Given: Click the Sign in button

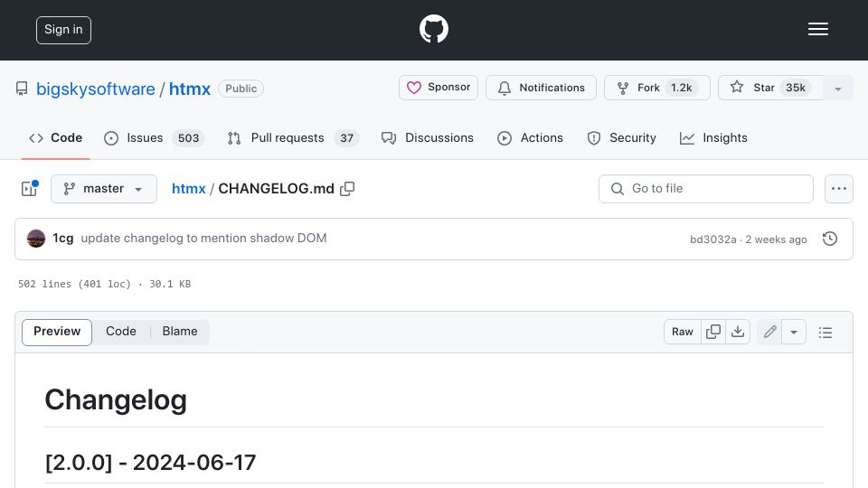Looking at the screenshot, I should click(63, 30).
